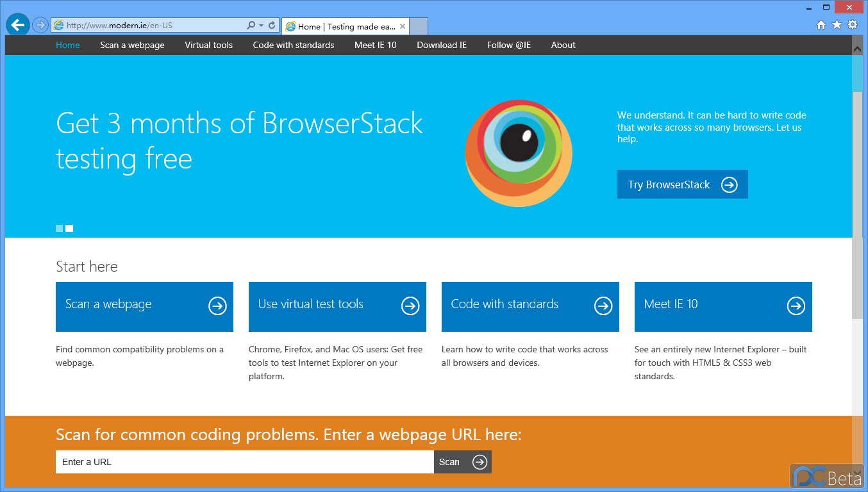
Task: Select the 'Home | Testing made ea...' tab
Action: [345, 26]
